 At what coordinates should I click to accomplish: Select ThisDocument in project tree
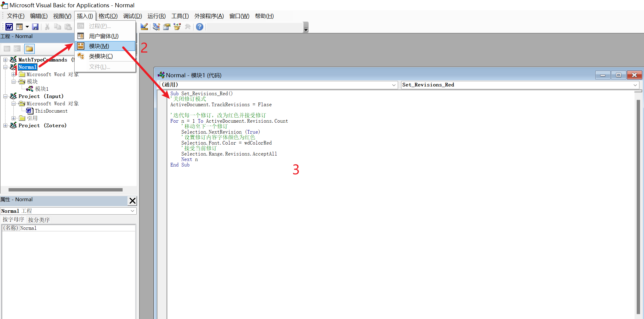click(51, 111)
